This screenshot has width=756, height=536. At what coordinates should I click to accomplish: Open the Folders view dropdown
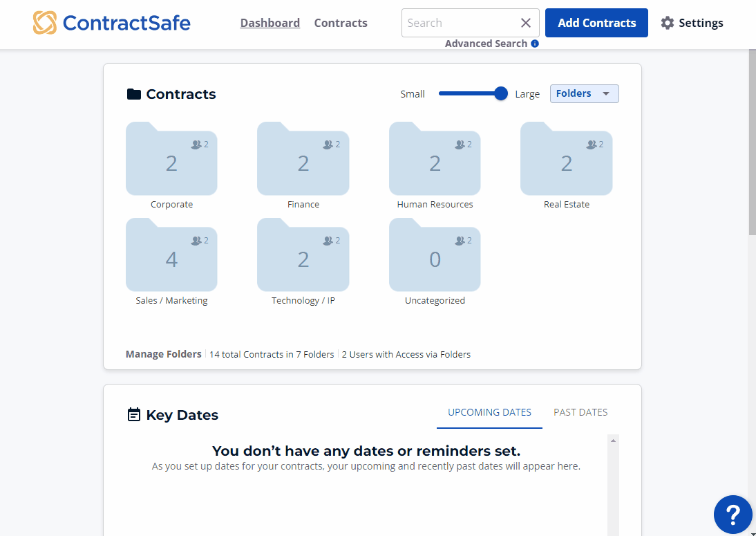coord(584,93)
